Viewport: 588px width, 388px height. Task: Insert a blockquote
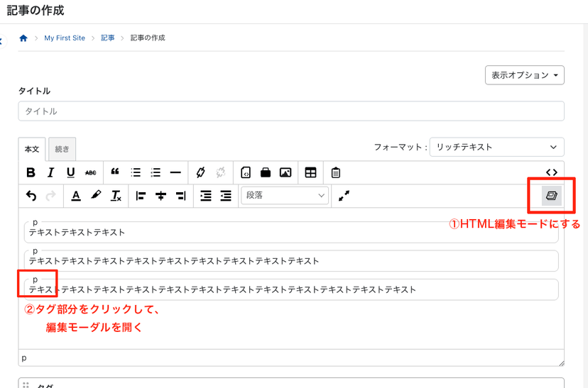115,172
